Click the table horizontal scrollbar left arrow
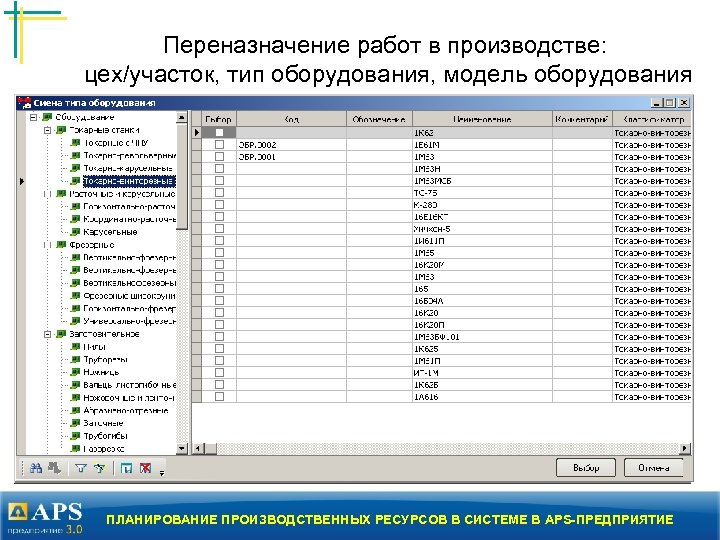This screenshot has width=720, height=540. coord(197,448)
